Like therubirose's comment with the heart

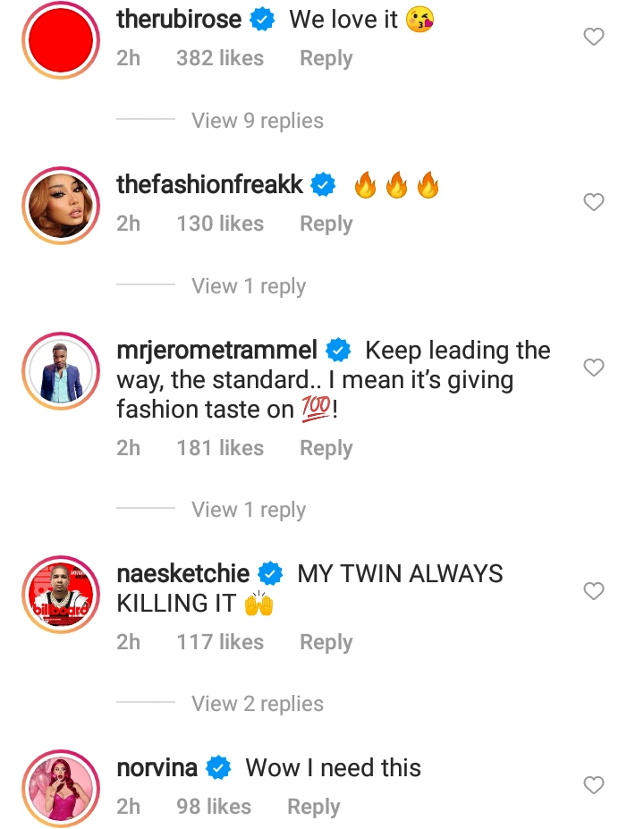594,37
